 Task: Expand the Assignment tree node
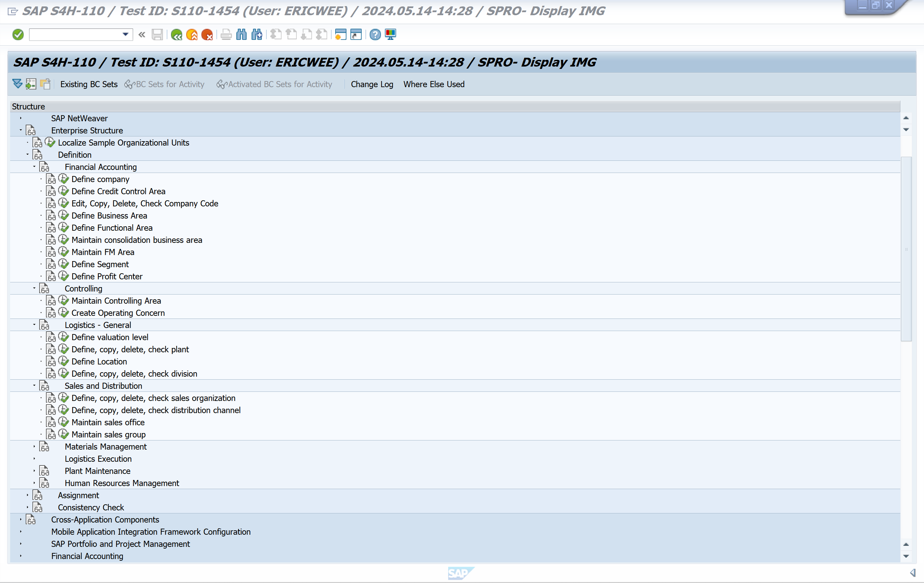pyautogui.click(x=28, y=495)
